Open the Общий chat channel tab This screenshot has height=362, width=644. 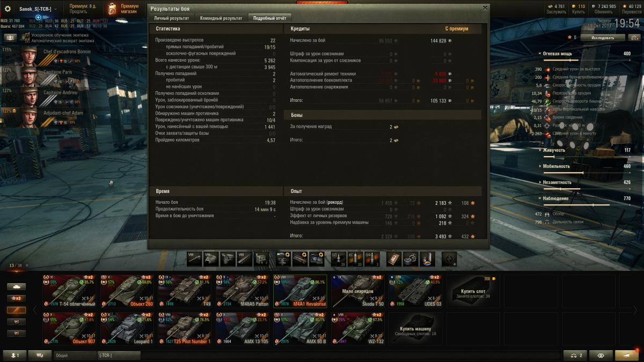tap(75, 355)
